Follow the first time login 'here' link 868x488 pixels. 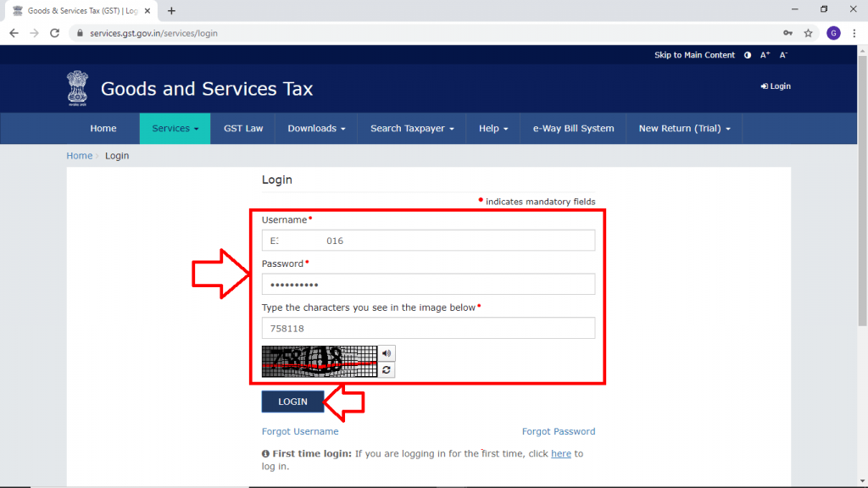coord(561,454)
